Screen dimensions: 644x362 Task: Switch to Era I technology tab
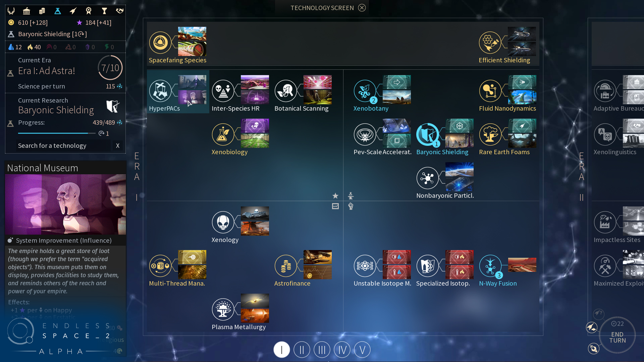click(x=281, y=350)
